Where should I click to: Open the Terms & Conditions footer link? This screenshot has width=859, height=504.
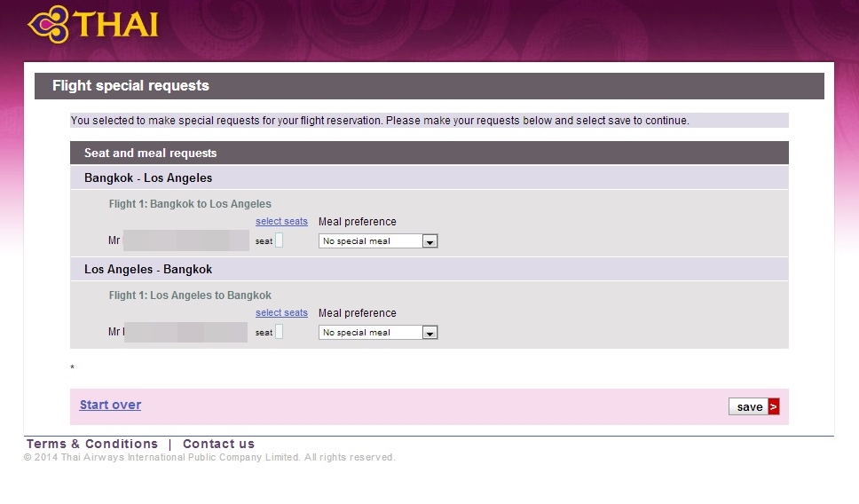[x=92, y=444]
